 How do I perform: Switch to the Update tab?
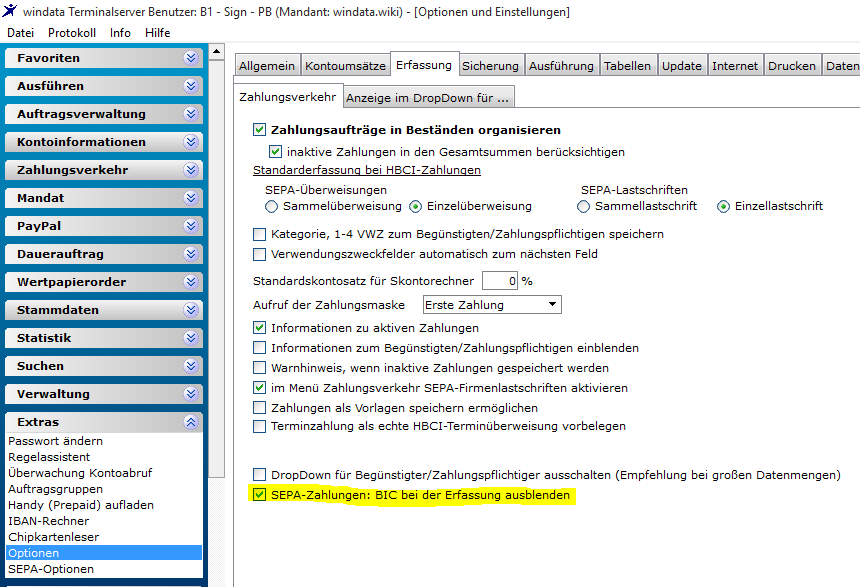point(682,66)
